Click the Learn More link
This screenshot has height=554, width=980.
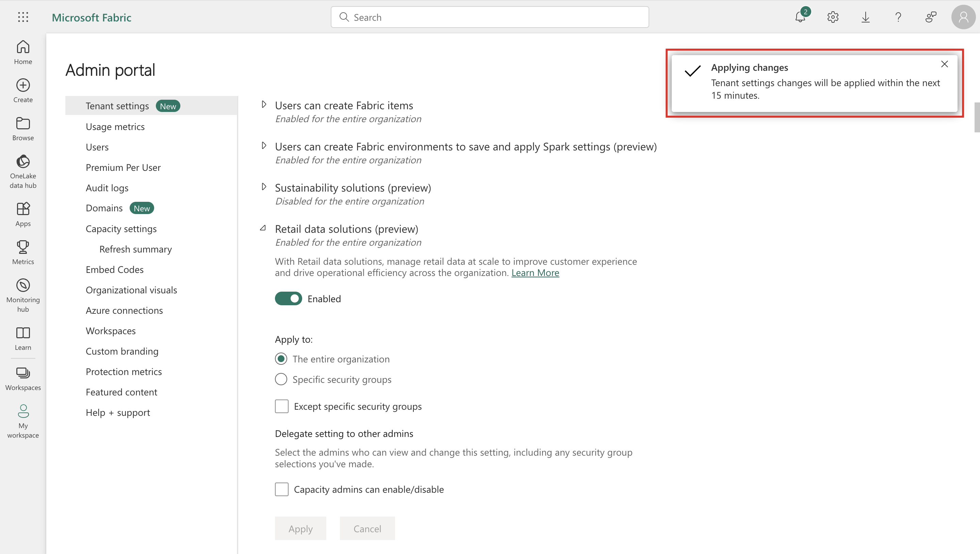535,273
